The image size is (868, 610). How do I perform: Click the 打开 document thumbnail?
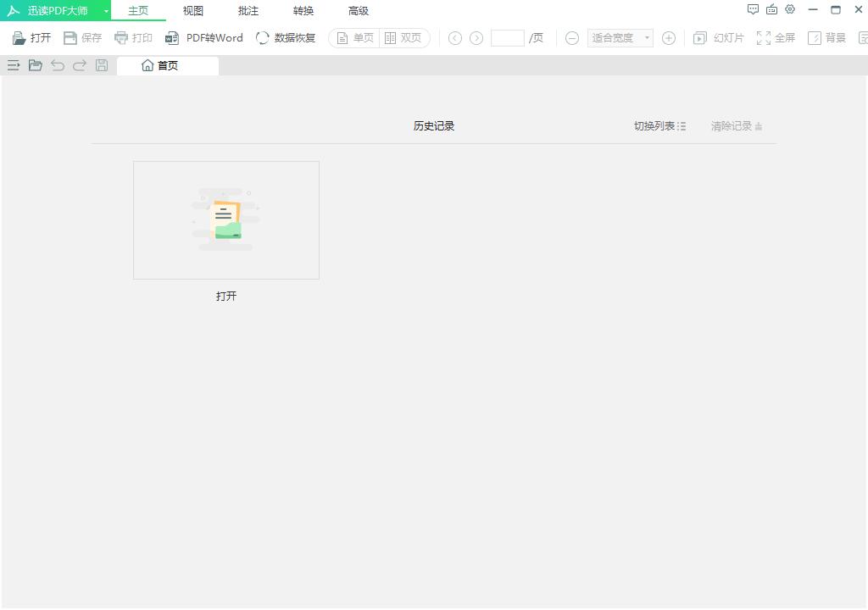(226, 220)
